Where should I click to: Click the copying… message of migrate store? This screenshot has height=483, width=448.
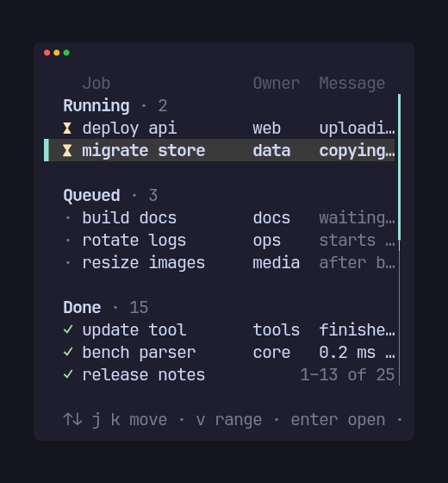click(357, 151)
